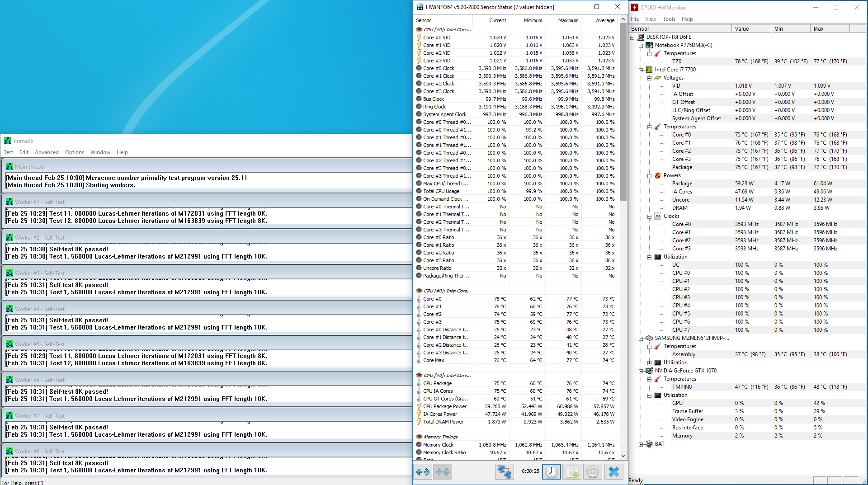Open HWMonitor Tools menu
Image resolution: width=868 pixels, height=485 pixels.
click(669, 19)
